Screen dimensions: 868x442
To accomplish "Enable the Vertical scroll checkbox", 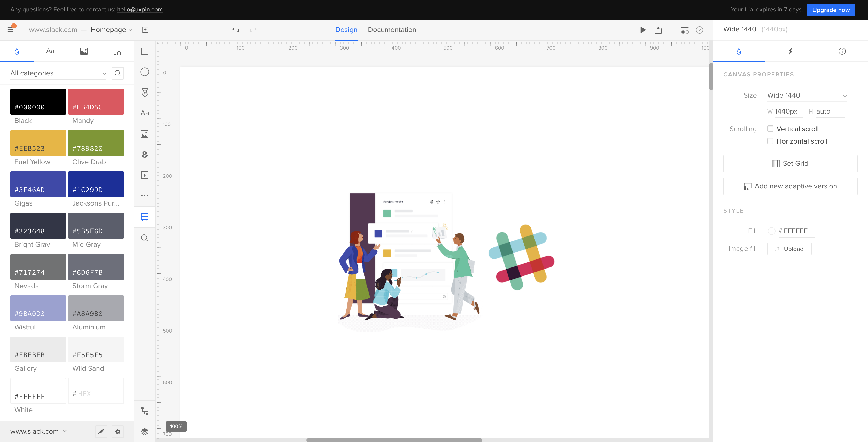I will click(770, 129).
